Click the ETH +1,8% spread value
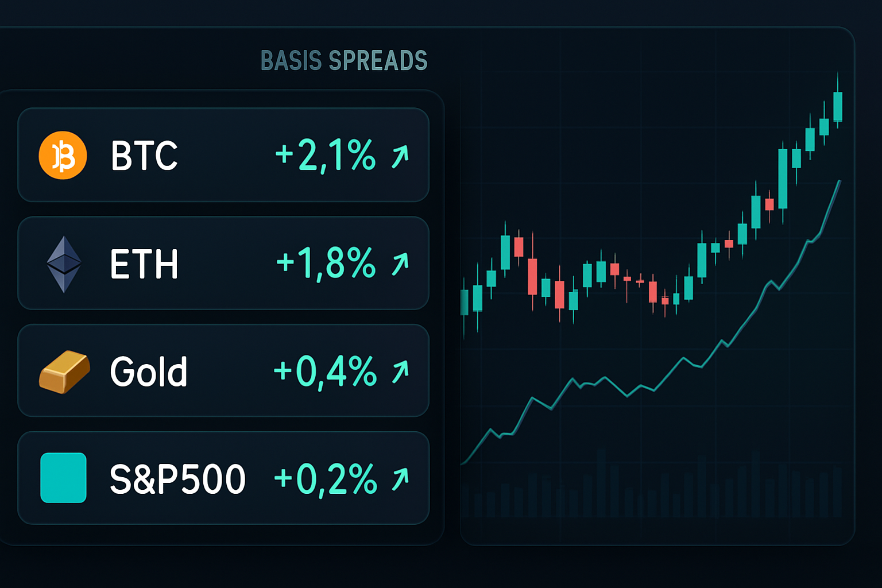Viewport: 882px width, 588px height. point(326,264)
